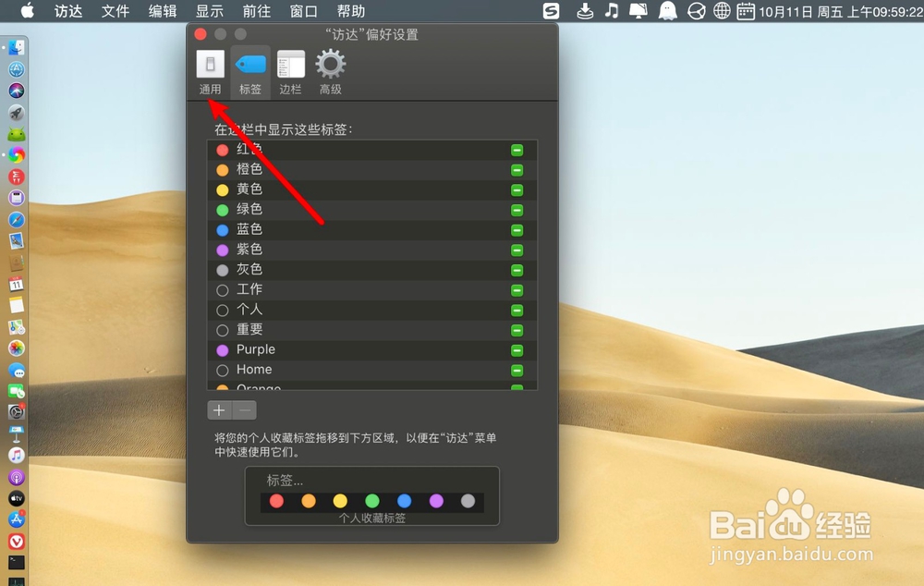This screenshot has width=924, height=586.
Task: Switch to the 标签 (Tags) tab
Action: click(x=249, y=65)
